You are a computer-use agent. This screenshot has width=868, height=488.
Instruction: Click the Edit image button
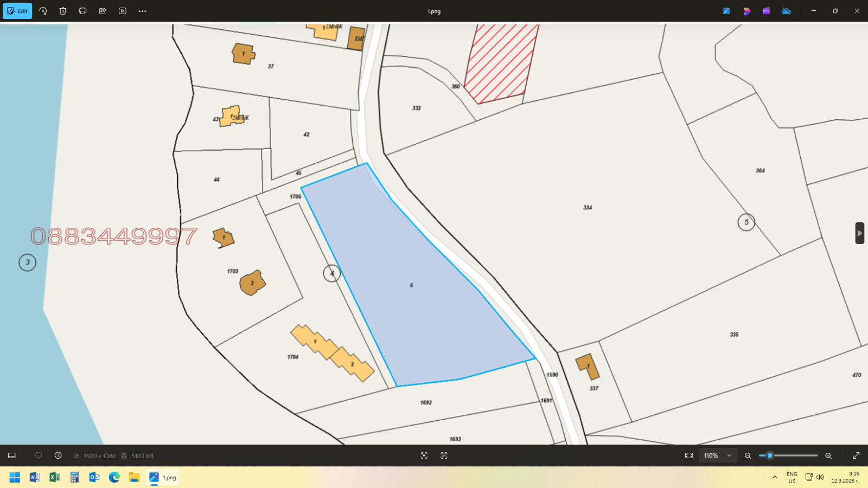[17, 11]
